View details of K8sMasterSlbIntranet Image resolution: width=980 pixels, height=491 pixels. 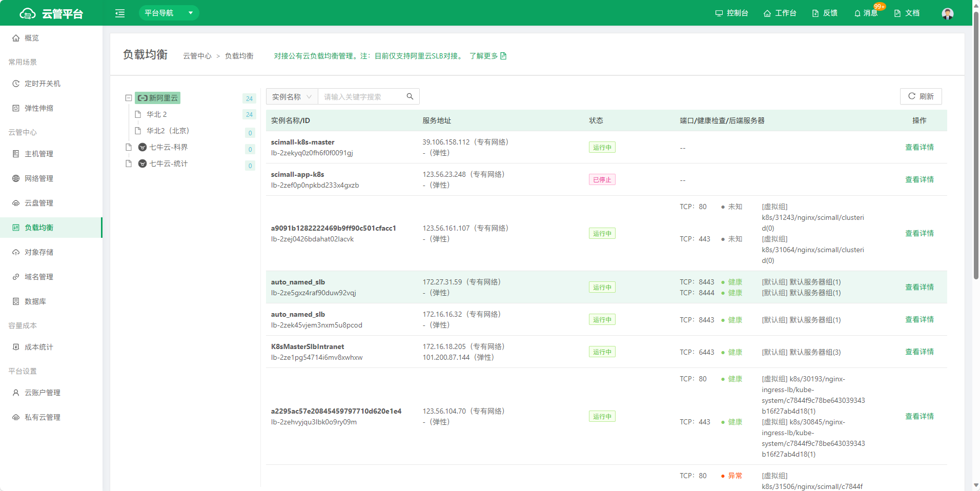pos(919,352)
